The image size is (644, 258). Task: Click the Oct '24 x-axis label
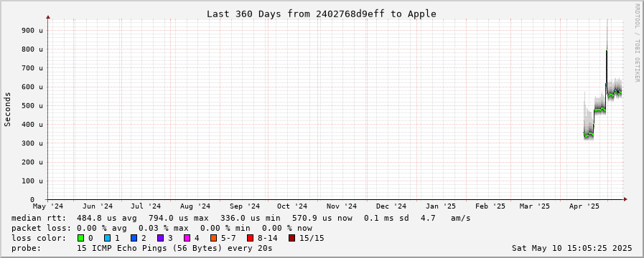tap(292, 206)
